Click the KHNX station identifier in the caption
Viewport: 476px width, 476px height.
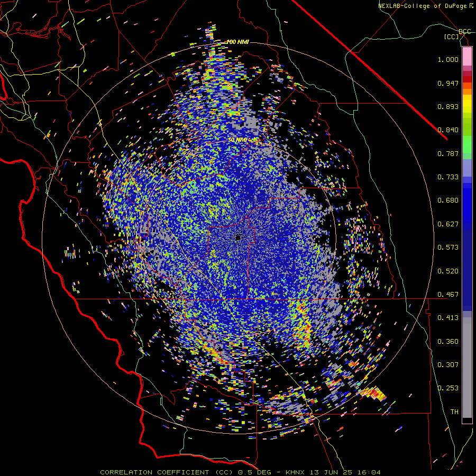pos(296,472)
